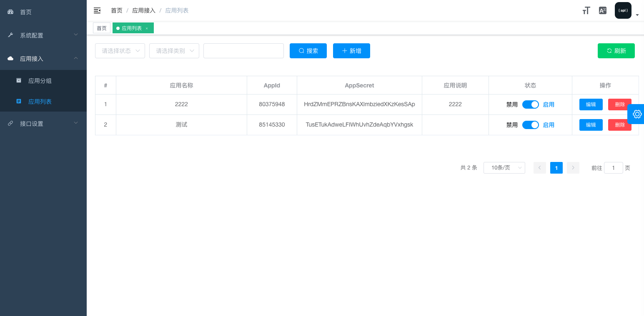Edit the app named 2222
This screenshot has width=644, height=316.
pos(591,105)
